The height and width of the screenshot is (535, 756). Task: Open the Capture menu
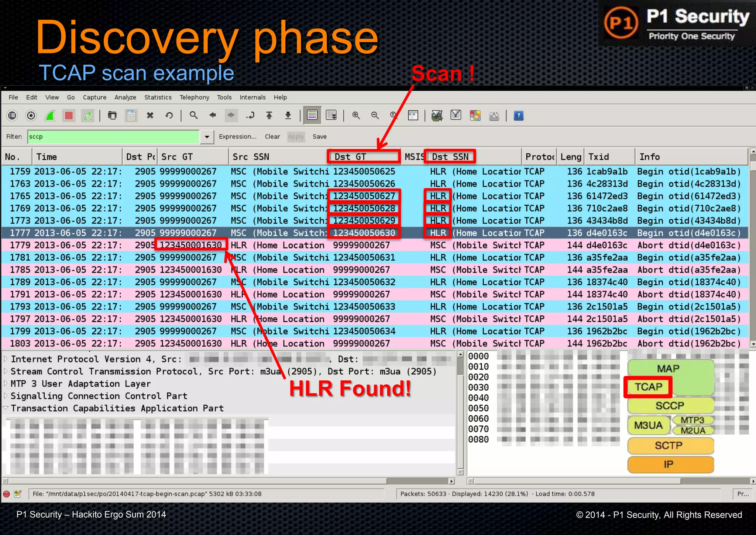point(94,97)
